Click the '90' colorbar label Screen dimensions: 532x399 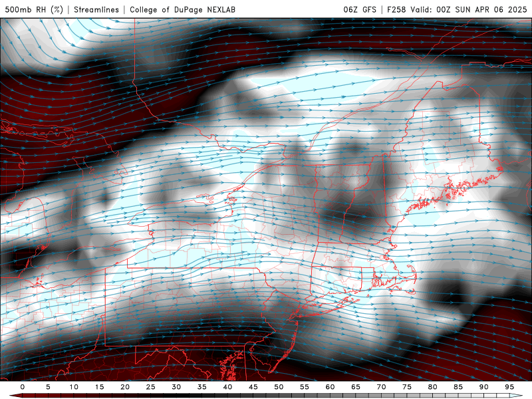484,387
